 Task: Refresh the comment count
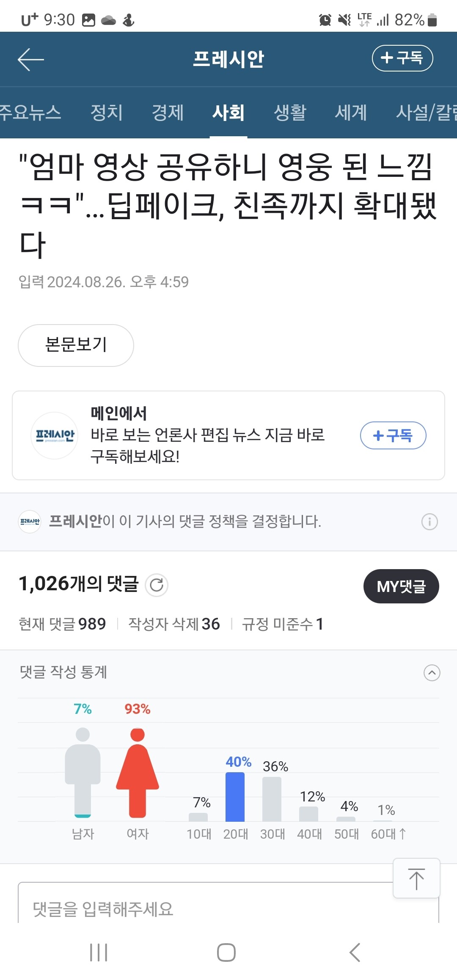pos(157,585)
